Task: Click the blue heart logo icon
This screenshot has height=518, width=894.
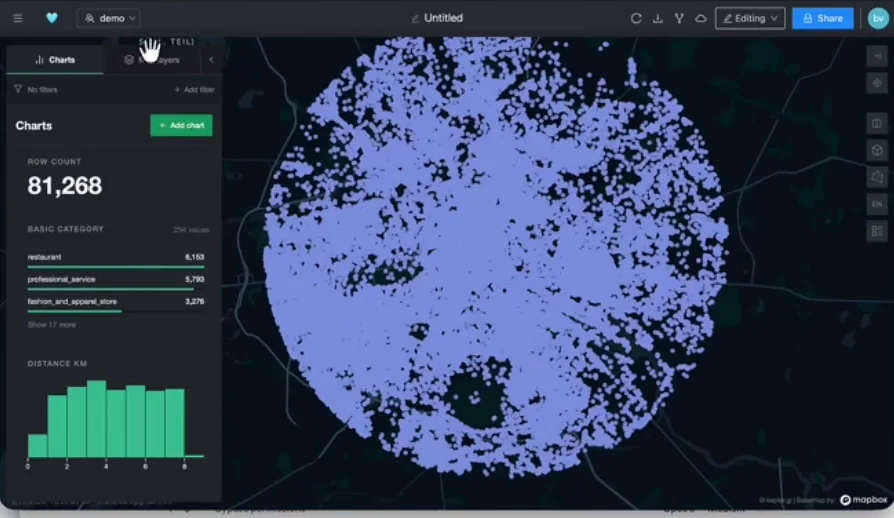Action: tap(52, 18)
